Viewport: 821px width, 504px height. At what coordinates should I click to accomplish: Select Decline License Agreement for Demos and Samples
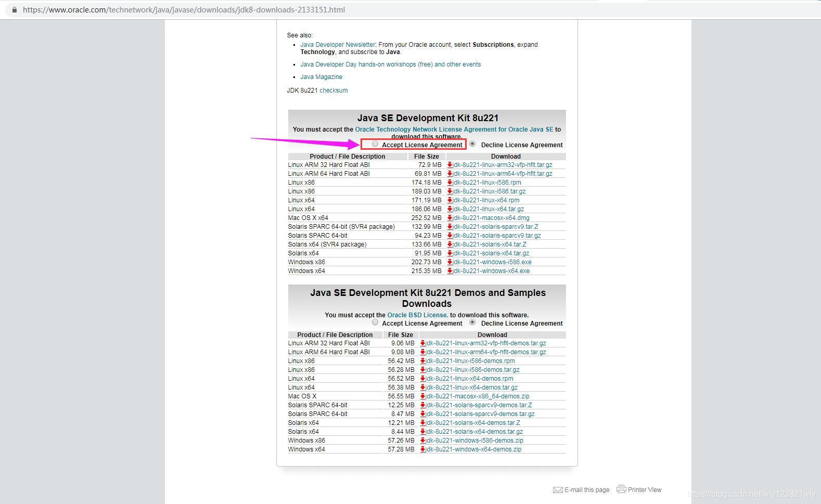[x=472, y=322]
